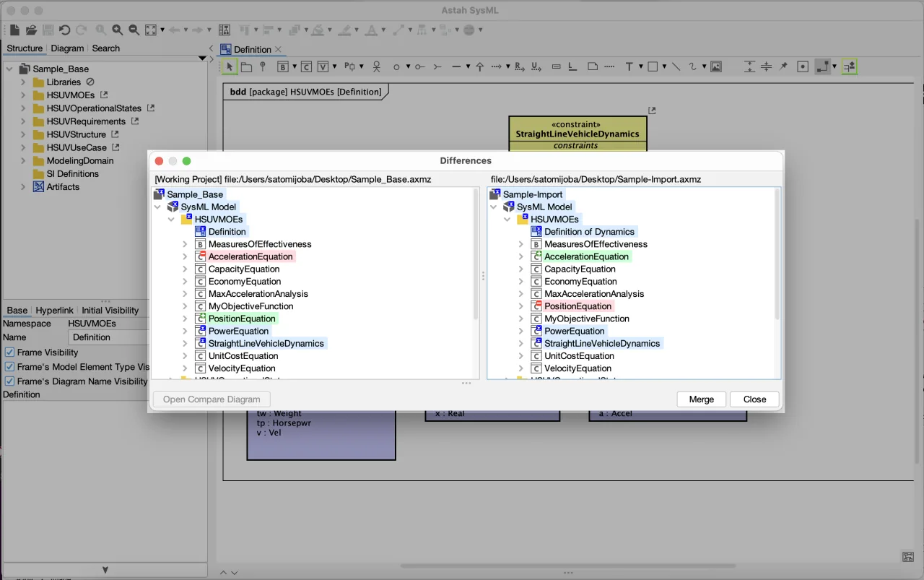This screenshot has width=924, height=580.
Task: Select the Package folder tool in diagram toolbar
Action: point(246,66)
